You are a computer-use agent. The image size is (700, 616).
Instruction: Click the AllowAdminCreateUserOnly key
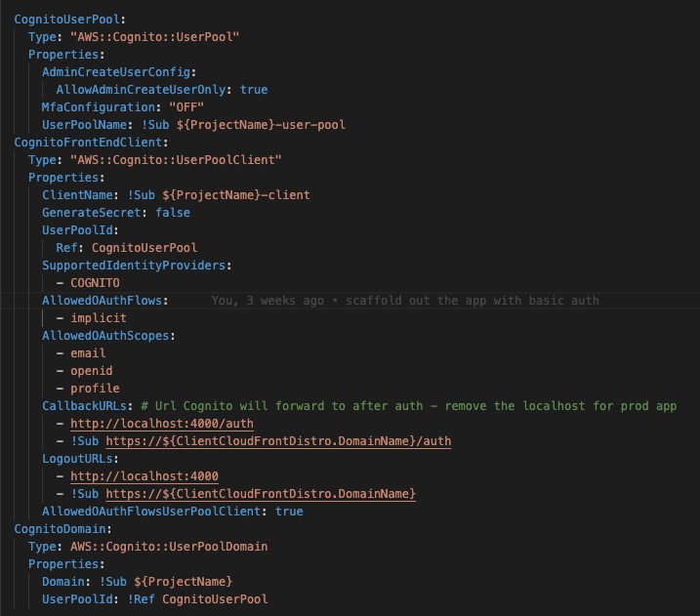(141, 90)
